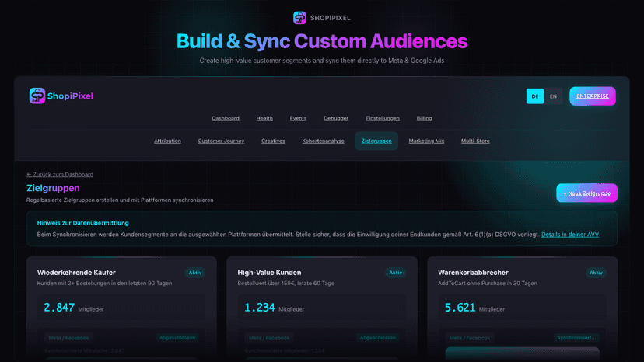Switch to the Customer Journey tab
Viewport: 644px width, 362px height.
click(221, 141)
